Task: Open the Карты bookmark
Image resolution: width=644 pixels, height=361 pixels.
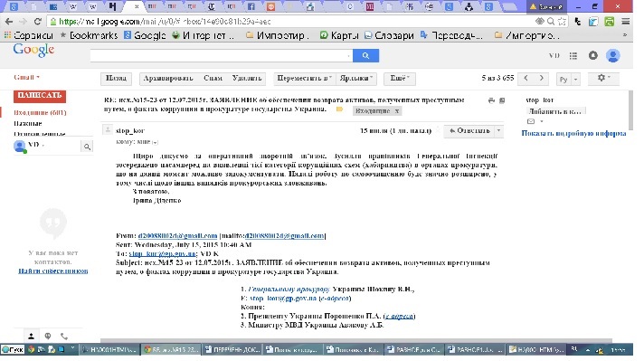Action: [340, 35]
